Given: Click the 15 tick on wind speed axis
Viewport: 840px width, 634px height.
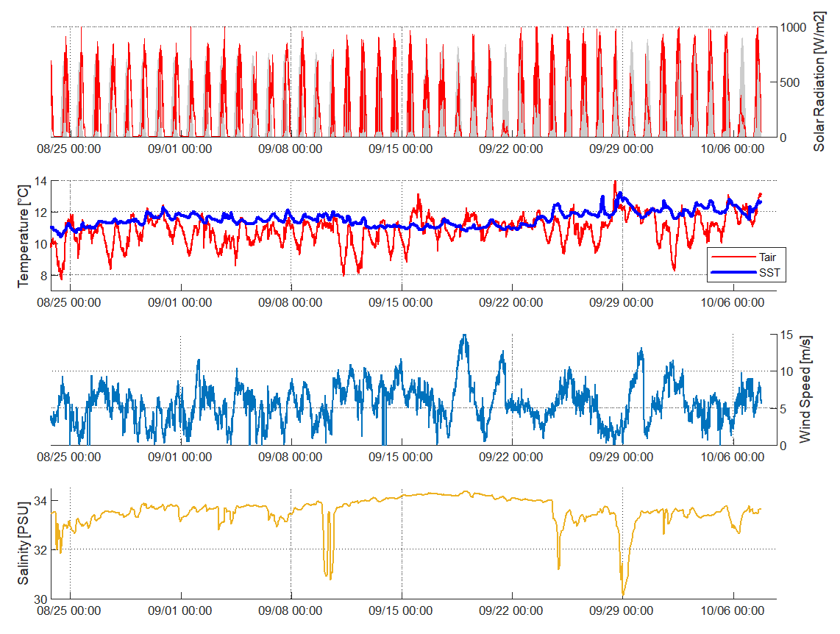Looking at the screenshot, I should click(x=787, y=335).
